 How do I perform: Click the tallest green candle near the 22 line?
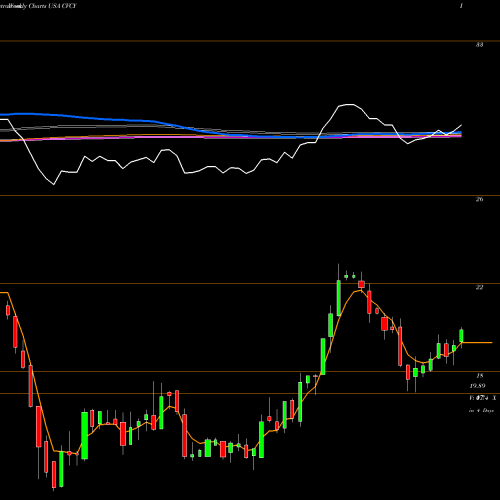click(339, 298)
